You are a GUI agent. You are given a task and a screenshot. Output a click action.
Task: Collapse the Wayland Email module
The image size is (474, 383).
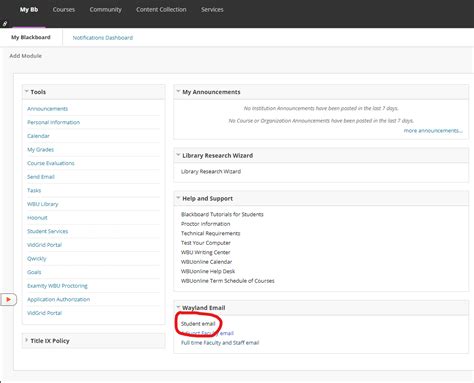pos(178,307)
